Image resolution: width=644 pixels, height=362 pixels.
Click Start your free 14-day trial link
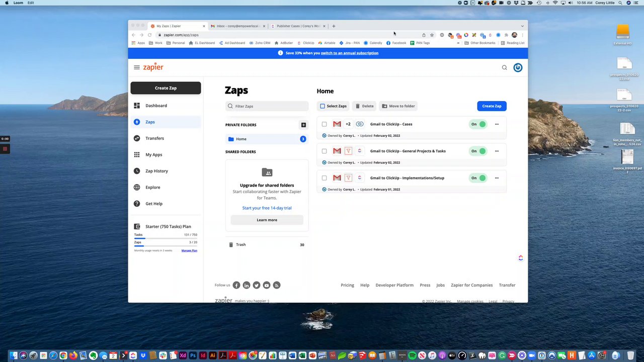267,208
